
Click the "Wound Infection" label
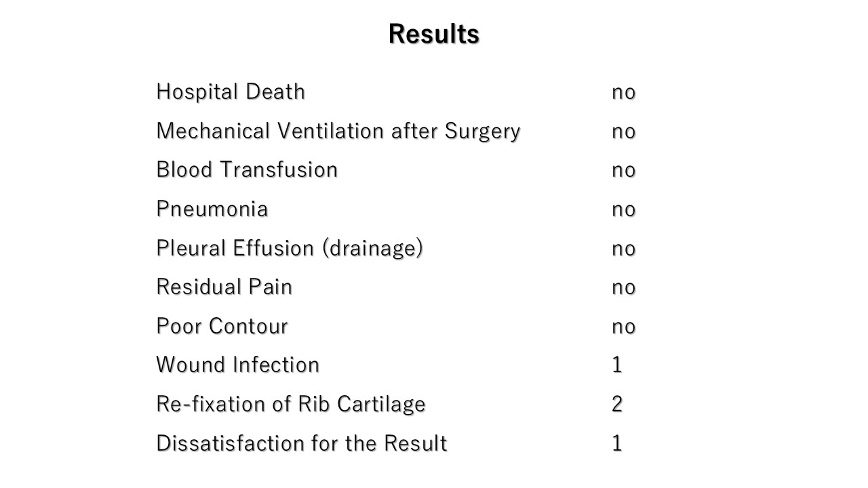pos(237,365)
